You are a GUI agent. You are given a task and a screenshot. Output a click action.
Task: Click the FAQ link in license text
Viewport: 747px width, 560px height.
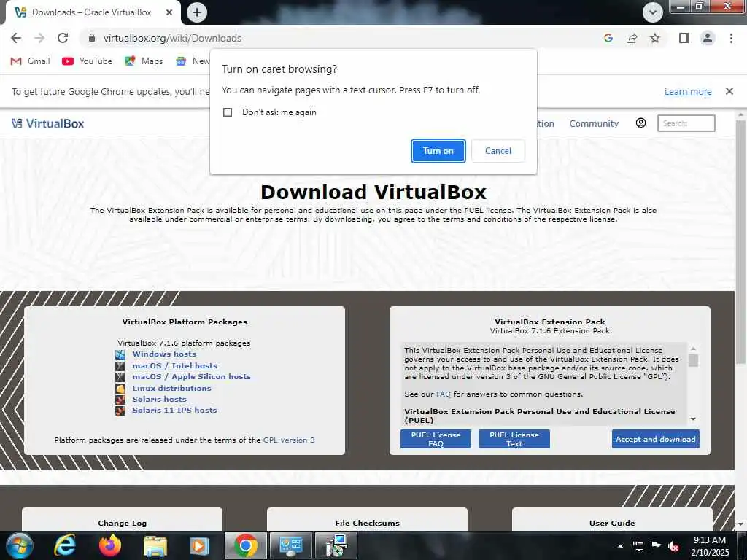pyautogui.click(x=443, y=394)
